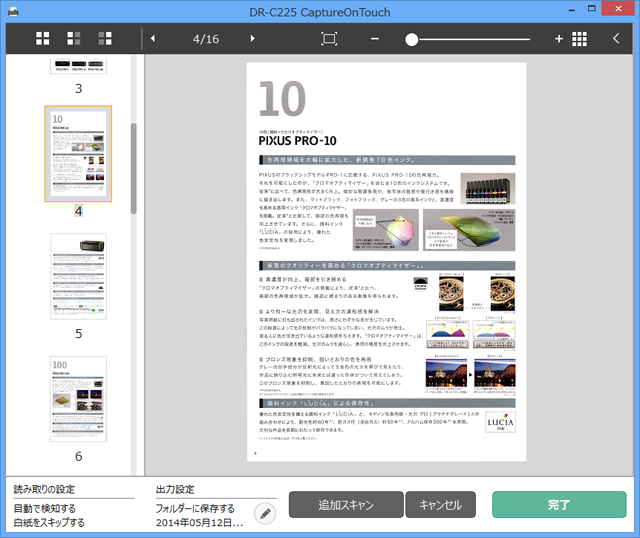Click the LUCIA logo in the preview page

coord(500,422)
